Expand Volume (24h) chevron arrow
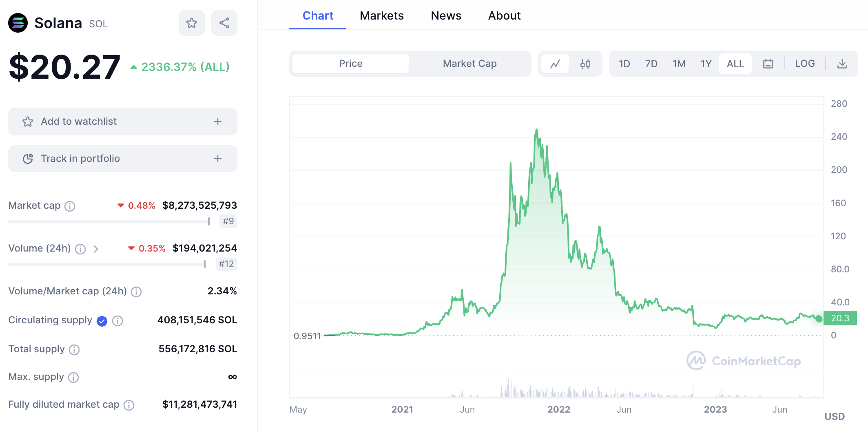 coord(96,249)
